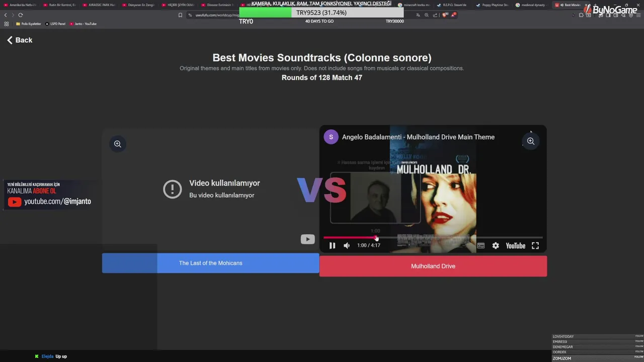Screen dimensions: 644x362
Task: Click the uwufufu.com address bar
Action: [217, 15]
